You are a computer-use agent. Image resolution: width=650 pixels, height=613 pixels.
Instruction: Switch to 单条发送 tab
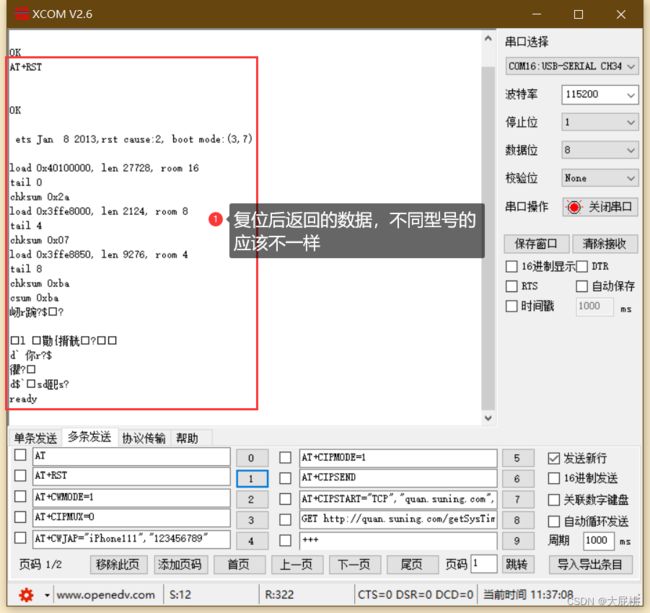35,438
